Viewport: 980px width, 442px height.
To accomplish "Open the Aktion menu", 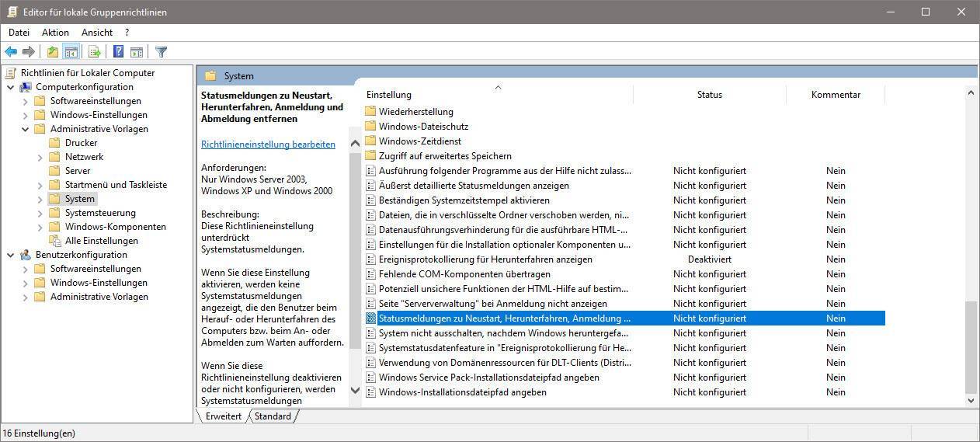I will click(x=55, y=33).
